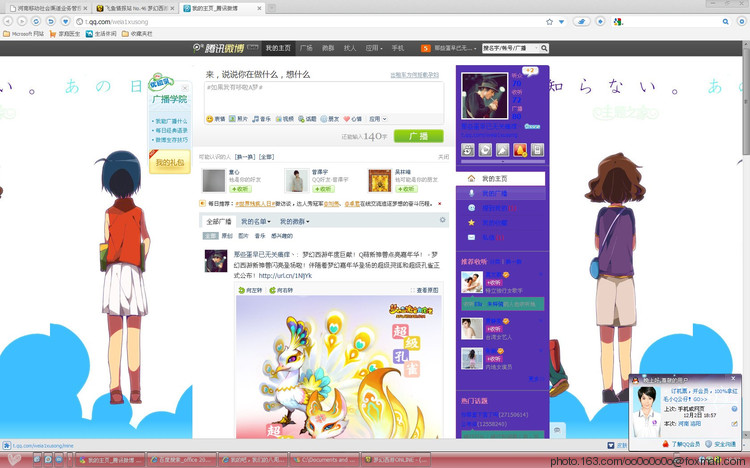The width and height of the screenshot is (750, 468).
Task: Click the orange notification badge showing 5
Action: coord(425,48)
